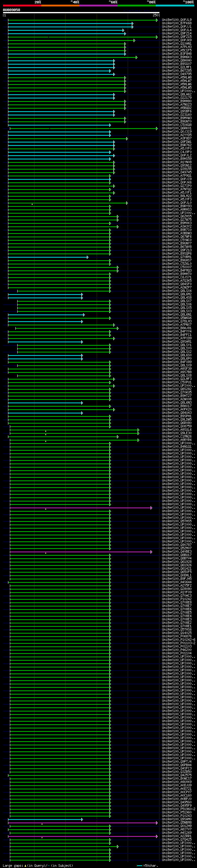Open UniRef100_Q8LSX7 entry
Screen dimensions: 197x868
pos(177,301)
